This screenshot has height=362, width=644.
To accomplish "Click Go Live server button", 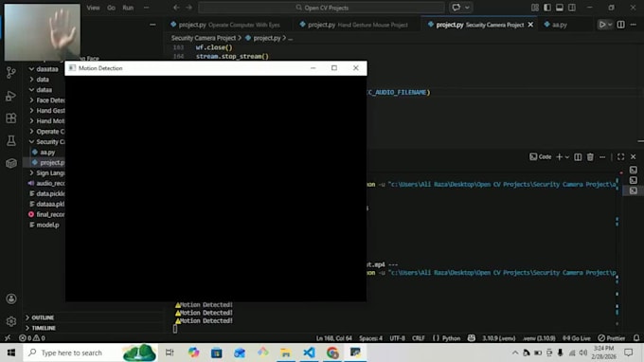I will click(x=576, y=338).
